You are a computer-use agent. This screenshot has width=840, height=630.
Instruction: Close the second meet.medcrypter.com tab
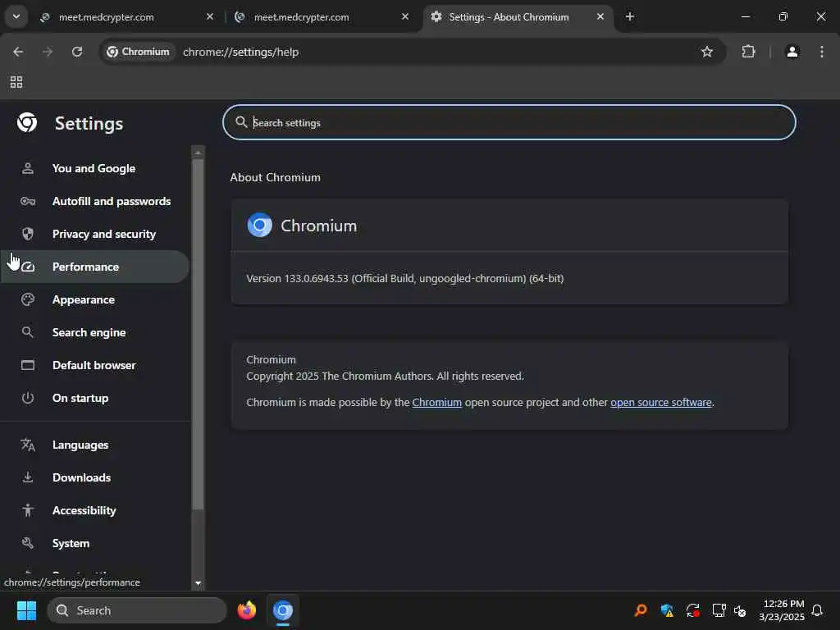point(405,17)
